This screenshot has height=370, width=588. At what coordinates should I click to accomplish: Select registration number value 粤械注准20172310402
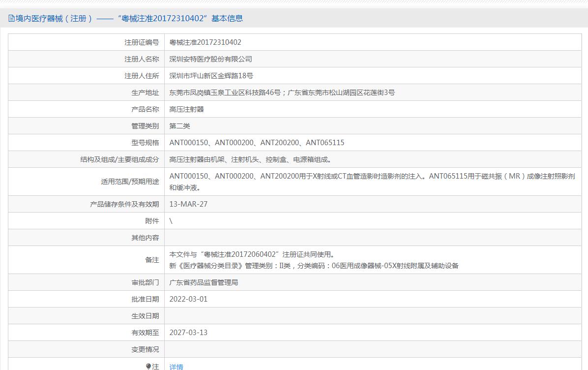click(x=205, y=42)
